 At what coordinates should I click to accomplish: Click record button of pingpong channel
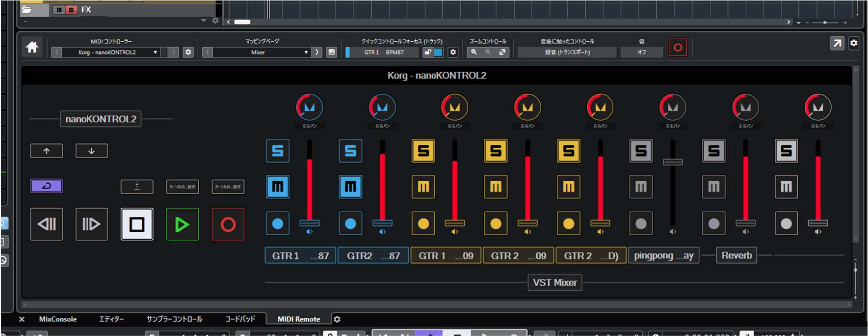coord(641,224)
